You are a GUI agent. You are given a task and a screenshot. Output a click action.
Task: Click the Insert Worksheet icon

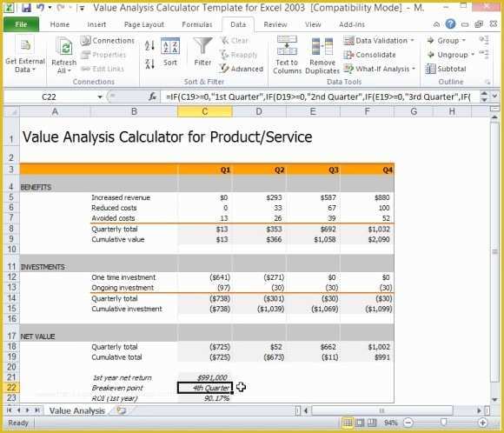(x=122, y=410)
